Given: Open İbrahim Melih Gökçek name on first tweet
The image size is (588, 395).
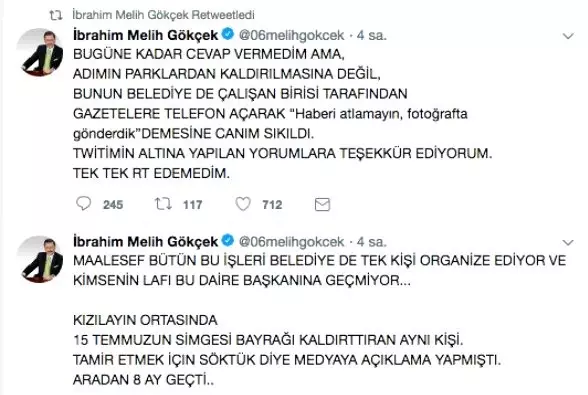Looking at the screenshot, I should pos(145,35).
